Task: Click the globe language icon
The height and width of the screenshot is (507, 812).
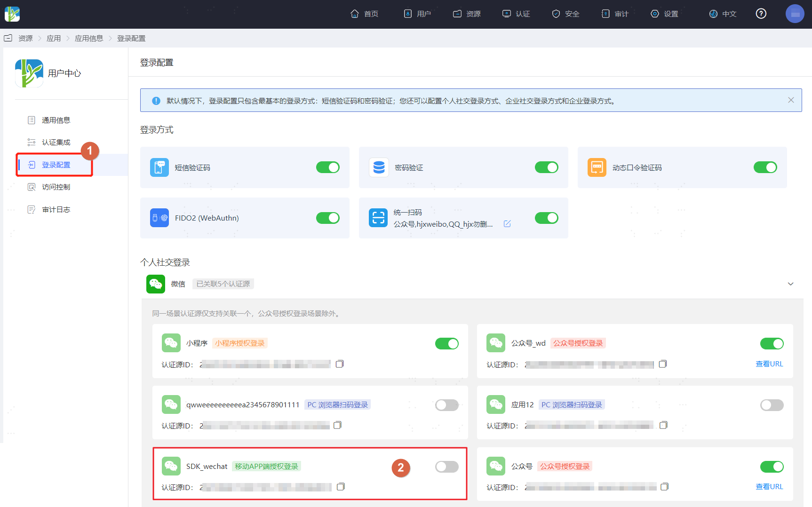Action: [713, 14]
